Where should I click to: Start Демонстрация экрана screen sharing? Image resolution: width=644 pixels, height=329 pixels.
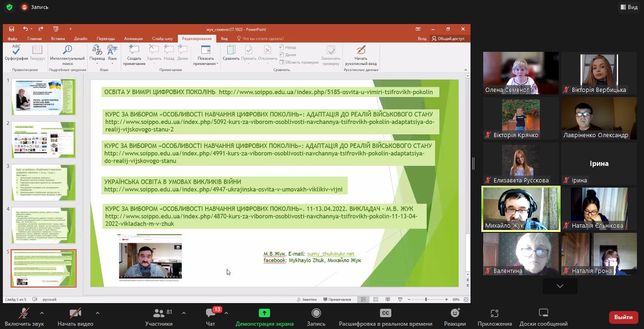(x=264, y=317)
